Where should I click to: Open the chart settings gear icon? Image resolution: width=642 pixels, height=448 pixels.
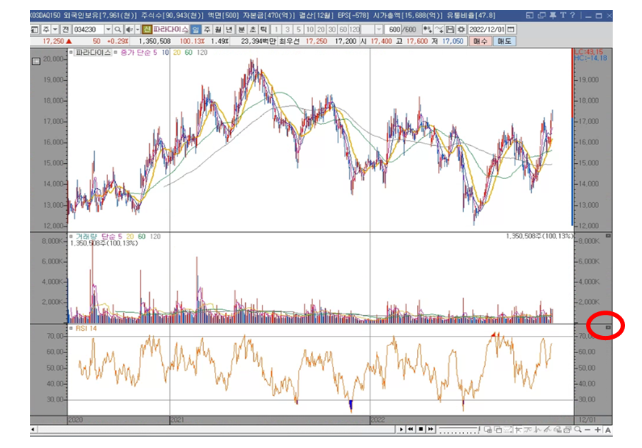tap(461, 29)
